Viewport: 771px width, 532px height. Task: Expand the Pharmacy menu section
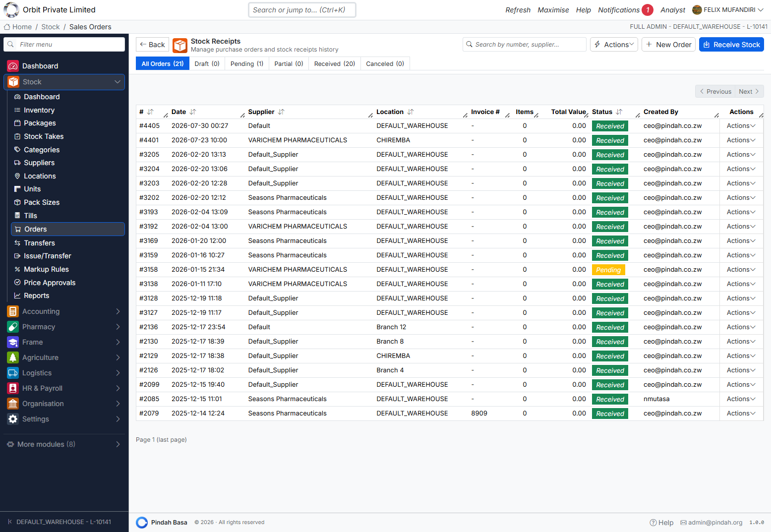click(x=118, y=327)
